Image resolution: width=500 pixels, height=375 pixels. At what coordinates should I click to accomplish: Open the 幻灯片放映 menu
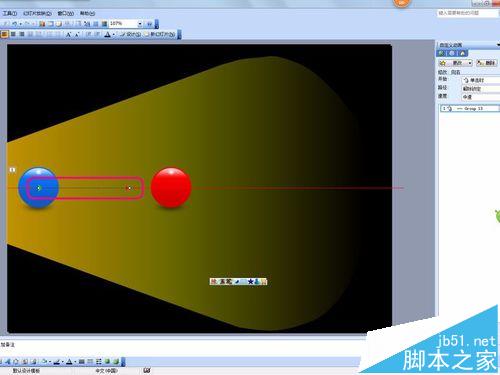(x=37, y=13)
